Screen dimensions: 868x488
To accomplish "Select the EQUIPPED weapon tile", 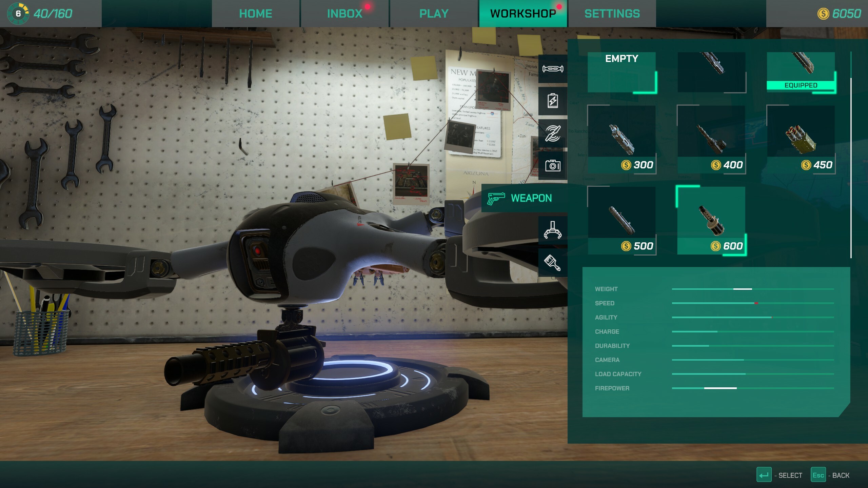I will [801, 72].
